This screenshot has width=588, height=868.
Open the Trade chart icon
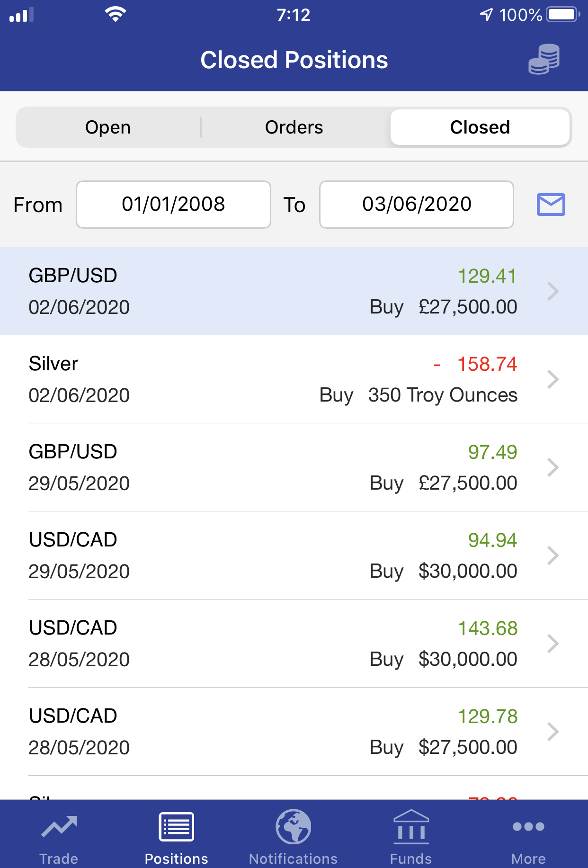[x=59, y=827]
